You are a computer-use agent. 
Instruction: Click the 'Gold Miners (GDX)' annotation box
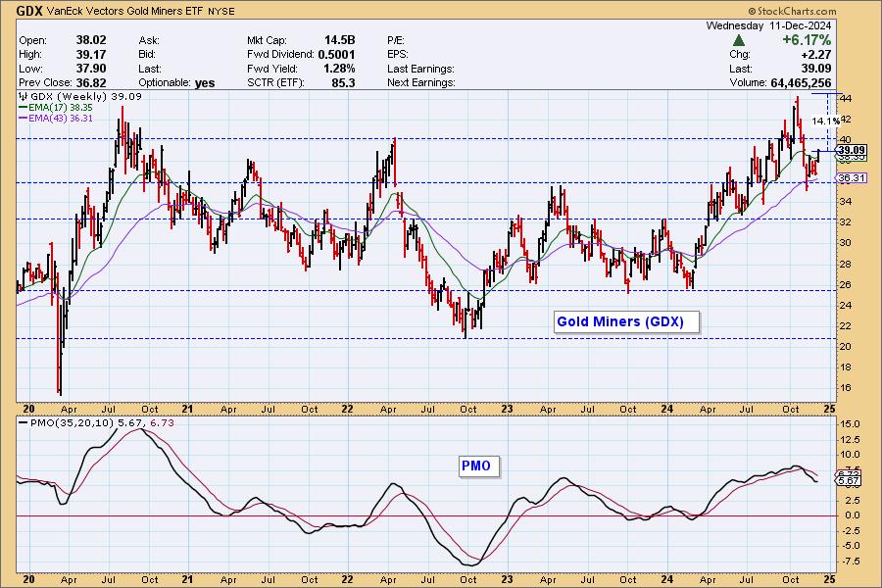[x=626, y=321]
